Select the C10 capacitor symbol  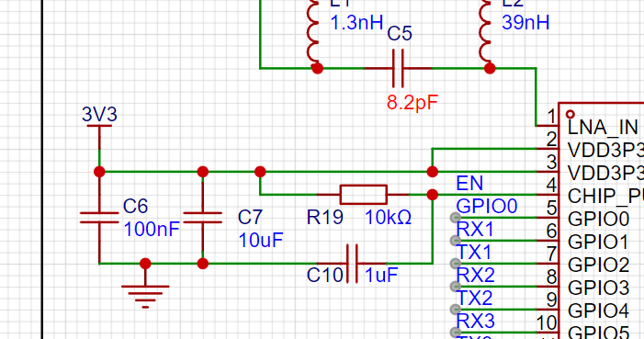(x=352, y=264)
